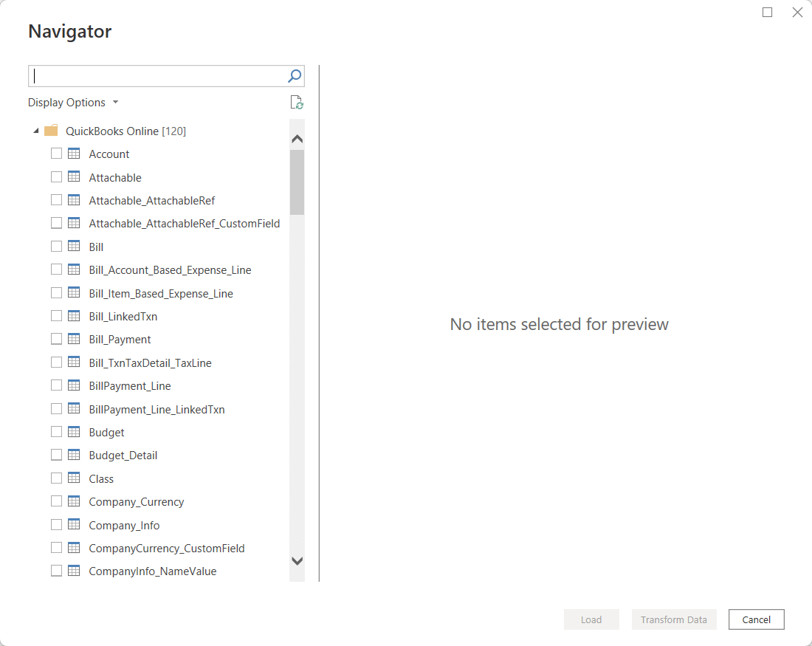Click the search magnifier icon
Screen dimensions: 812x646
tap(294, 76)
